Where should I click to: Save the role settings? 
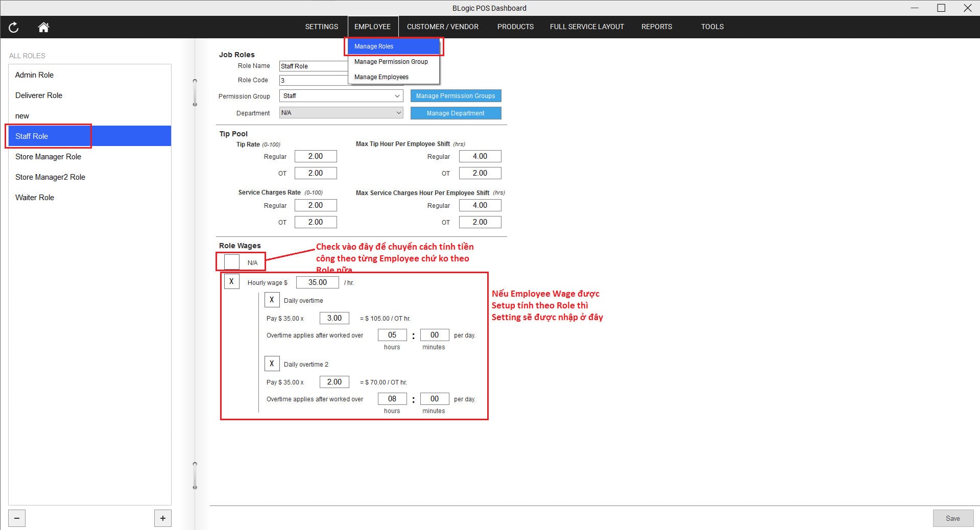(952, 518)
